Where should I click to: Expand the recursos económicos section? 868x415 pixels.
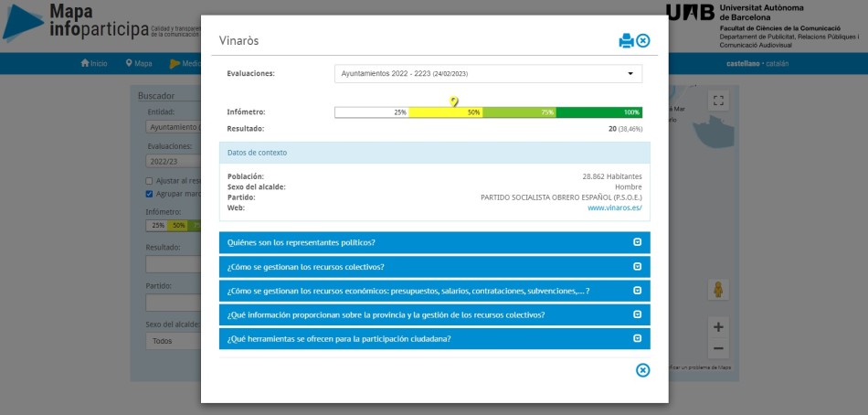[434, 291]
